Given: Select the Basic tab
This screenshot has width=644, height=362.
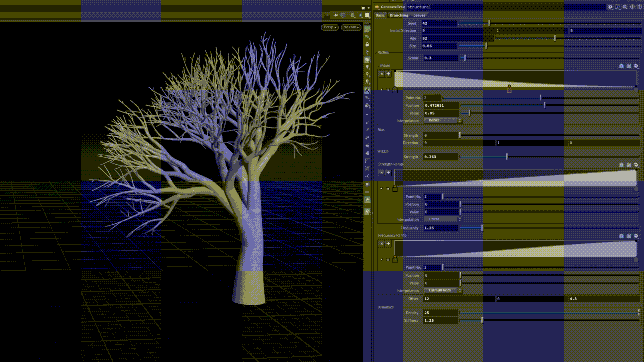Looking at the screenshot, I should point(380,15).
